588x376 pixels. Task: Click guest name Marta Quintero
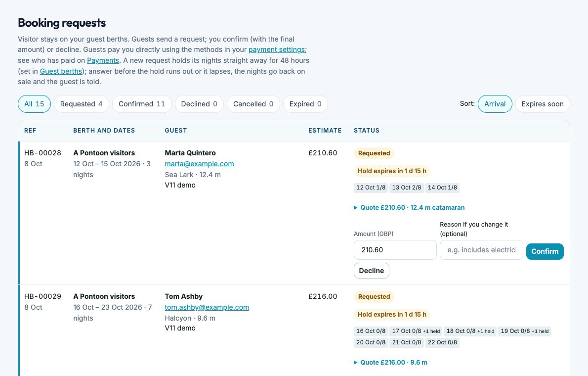point(190,153)
